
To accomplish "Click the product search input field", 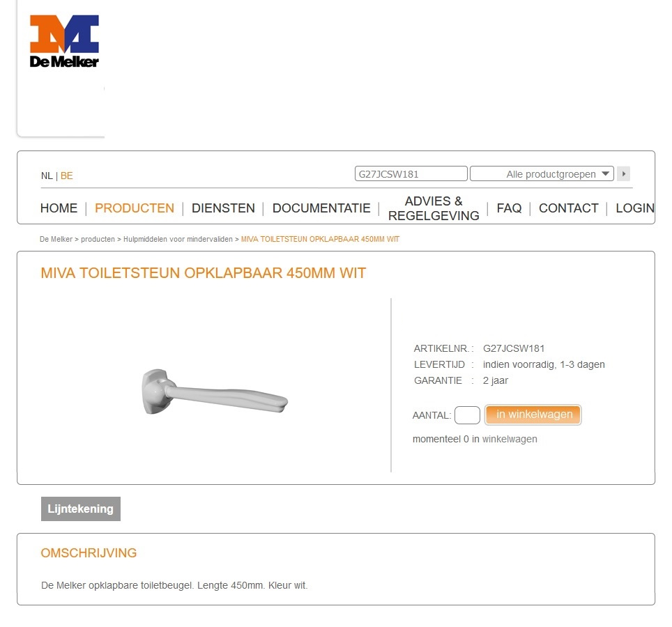I will tap(411, 174).
